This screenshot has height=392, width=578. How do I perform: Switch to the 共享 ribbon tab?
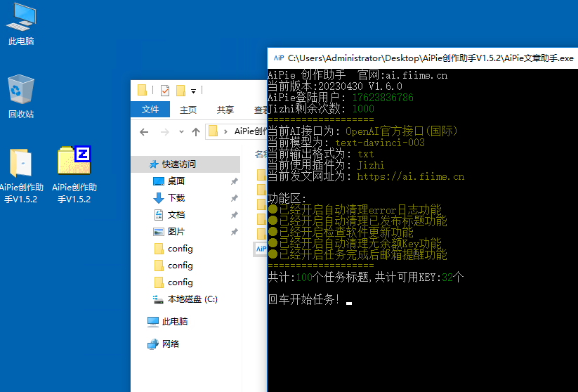(225, 110)
